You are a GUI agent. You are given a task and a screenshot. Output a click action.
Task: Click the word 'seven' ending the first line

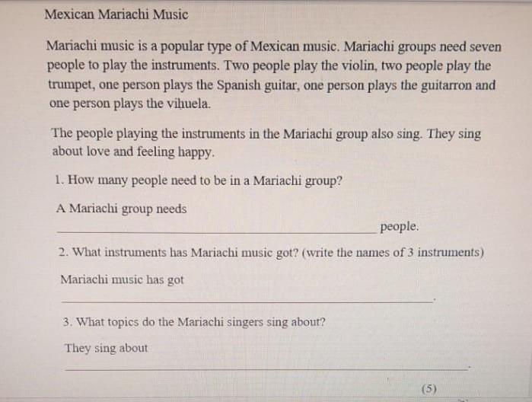[x=485, y=47]
